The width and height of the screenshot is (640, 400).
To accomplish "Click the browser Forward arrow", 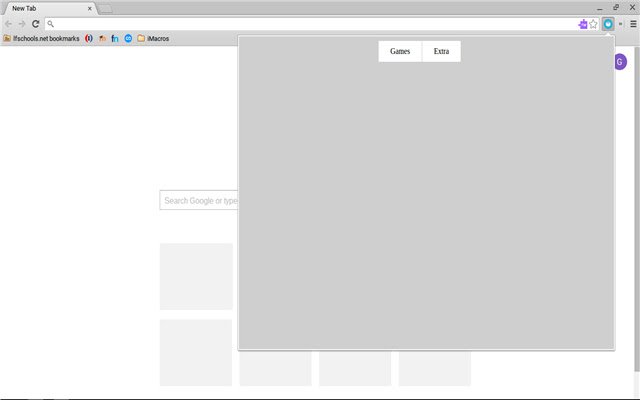I will [x=22, y=24].
